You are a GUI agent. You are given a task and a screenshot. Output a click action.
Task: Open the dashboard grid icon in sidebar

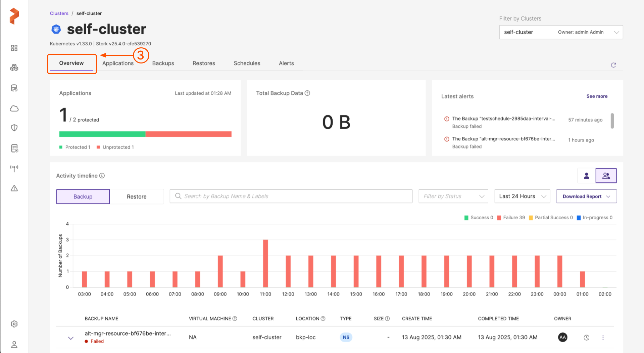[x=14, y=48]
